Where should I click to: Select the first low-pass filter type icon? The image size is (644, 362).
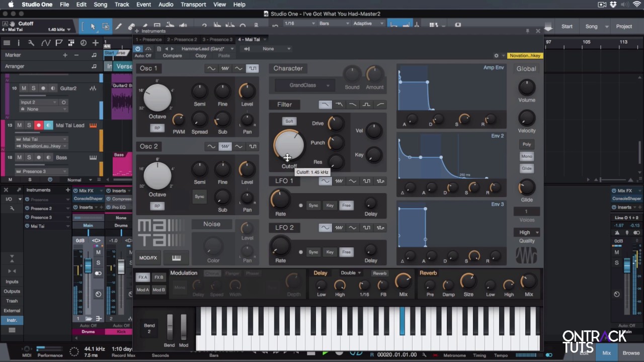[x=325, y=105]
